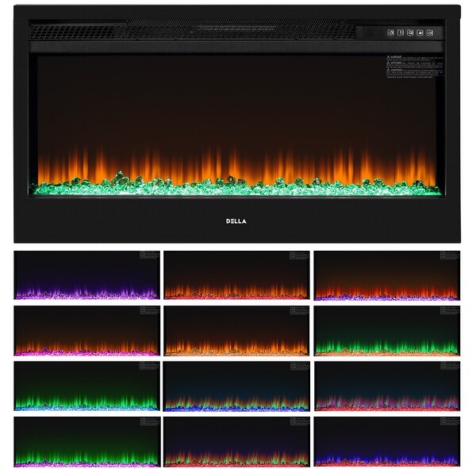Select green flames with magenta crystals thumbnail
This screenshot has width=476, height=476.
[86, 442]
